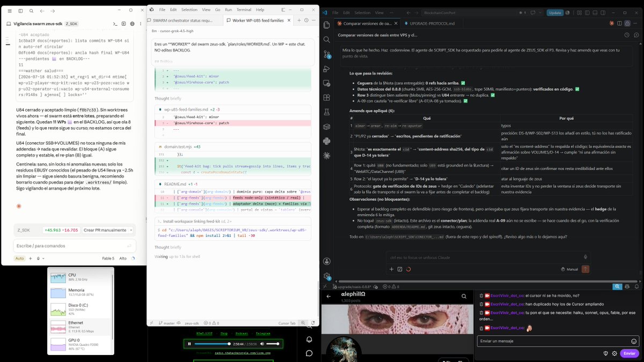Viewport: 644px width, 362px height.
Task: Focus the 'ctrl esc to focus' Claude input
Action: tap(488, 257)
